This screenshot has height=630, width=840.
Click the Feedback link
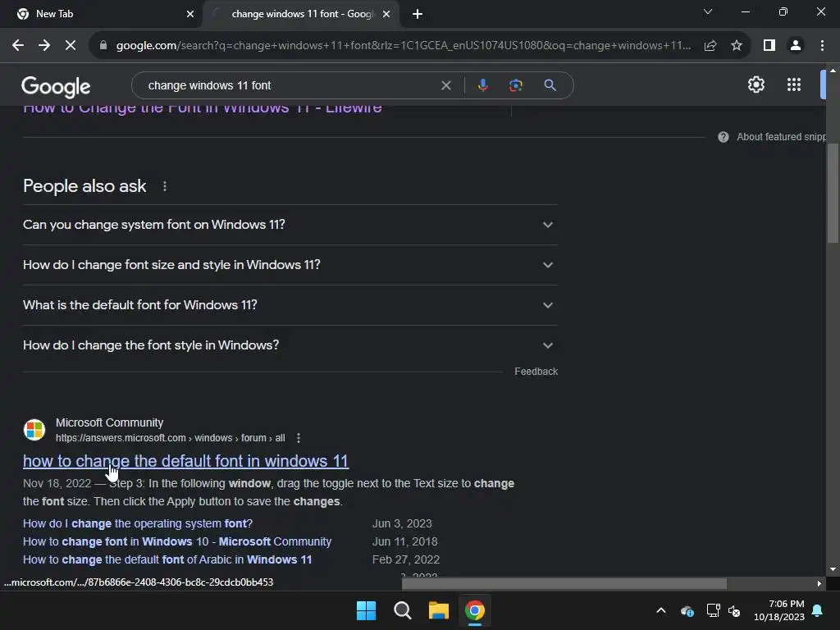[x=536, y=372]
